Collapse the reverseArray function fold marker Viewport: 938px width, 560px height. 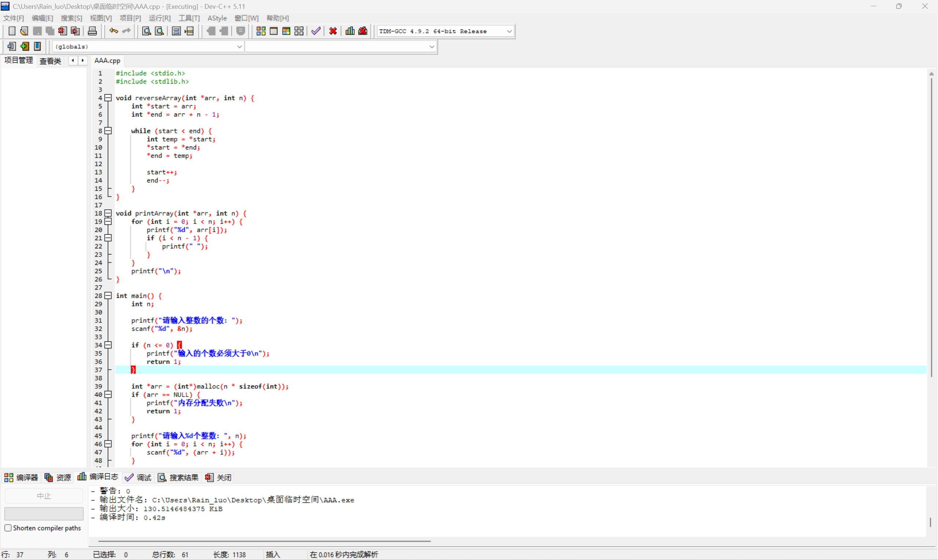click(x=108, y=98)
